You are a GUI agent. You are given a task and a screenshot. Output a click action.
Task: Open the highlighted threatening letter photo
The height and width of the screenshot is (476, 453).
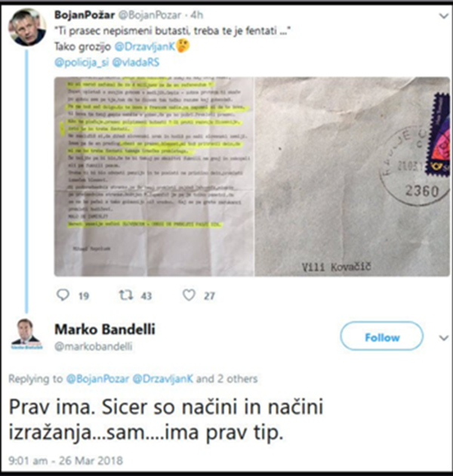click(154, 176)
